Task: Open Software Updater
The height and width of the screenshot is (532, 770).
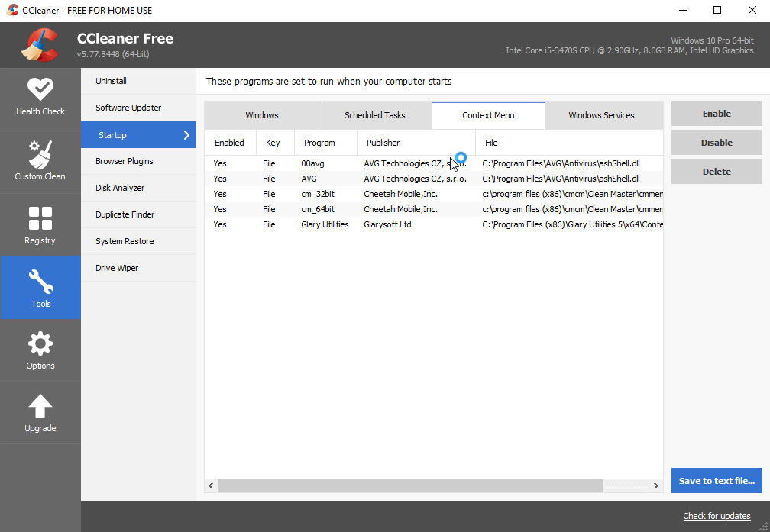Action: (128, 108)
